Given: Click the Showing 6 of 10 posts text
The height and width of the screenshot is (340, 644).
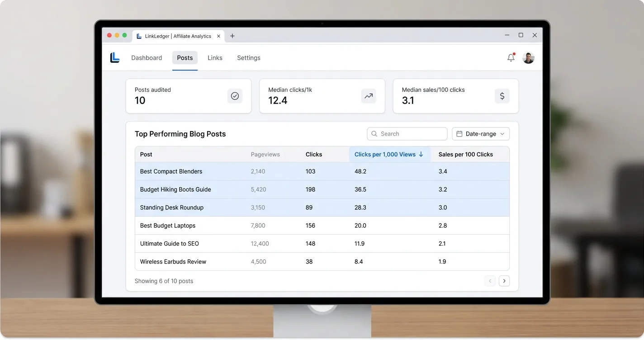Looking at the screenshot, I should (164, 281).
